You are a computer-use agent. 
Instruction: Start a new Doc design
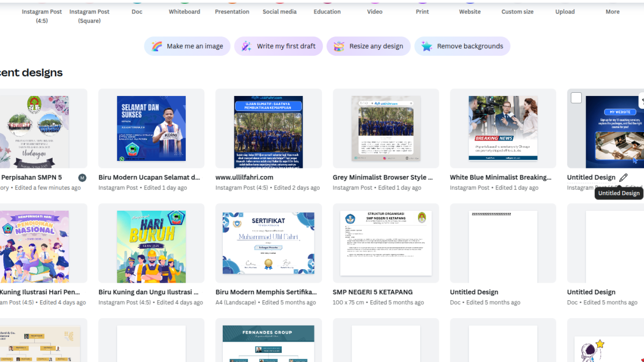pos(137,12)
